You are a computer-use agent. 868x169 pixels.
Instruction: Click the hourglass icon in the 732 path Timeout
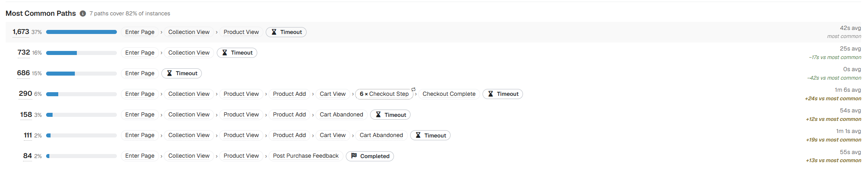pos(224,53)
